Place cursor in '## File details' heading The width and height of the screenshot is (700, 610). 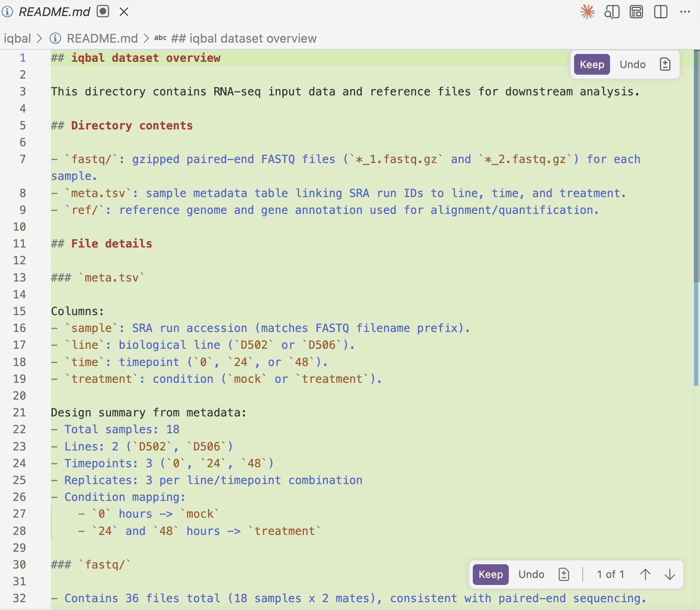(x=101, y=244)
